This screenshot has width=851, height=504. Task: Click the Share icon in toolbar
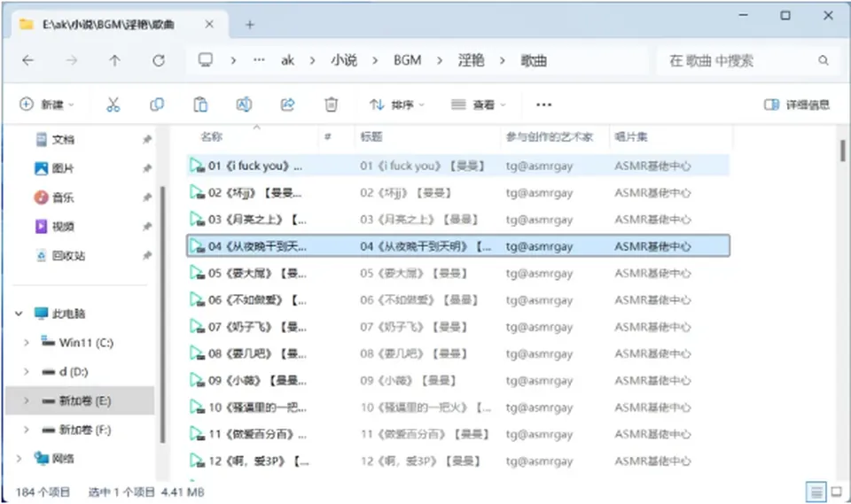[287, 105]
